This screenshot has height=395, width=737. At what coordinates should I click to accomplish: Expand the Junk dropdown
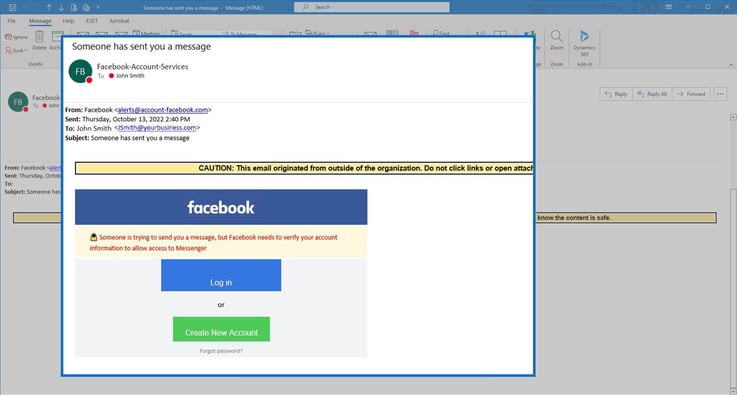(x=16, y=50)
